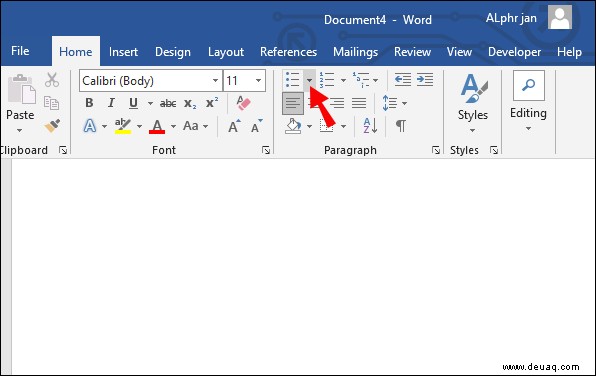Decrease font size with small A
Viewport: 596px width, 376px height.
[x=257, y=126]
